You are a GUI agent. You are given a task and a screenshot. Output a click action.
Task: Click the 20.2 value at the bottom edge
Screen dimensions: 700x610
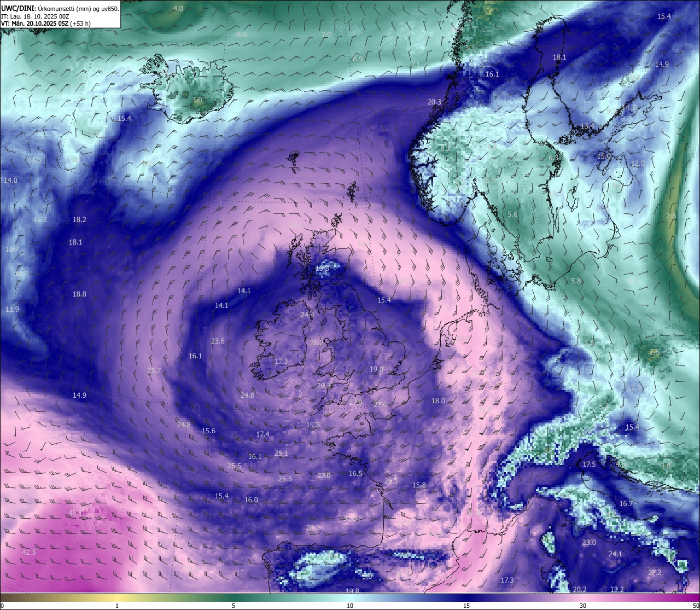tap(580, 589)
